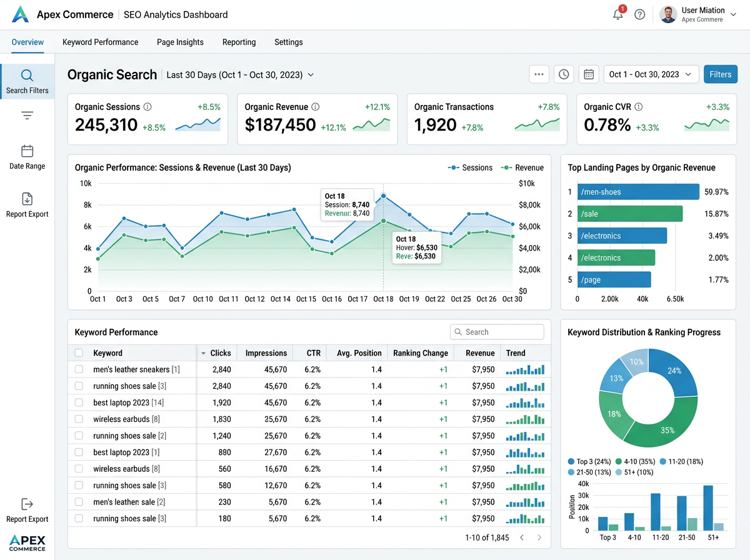Screen dimensions: 750x560
Task: Open the Reporting tab
Action: 239,42
